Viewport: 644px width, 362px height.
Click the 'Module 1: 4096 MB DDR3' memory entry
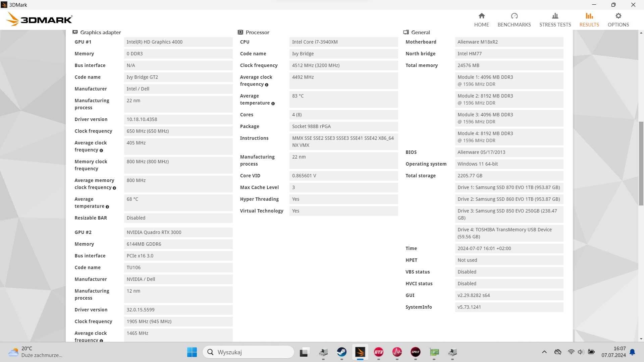coord(509,81)
